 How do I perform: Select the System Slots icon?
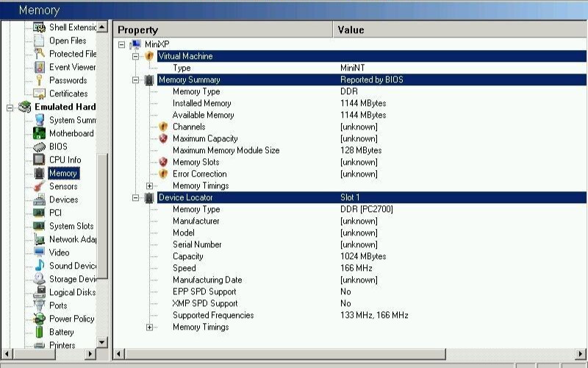pos(39,226)
